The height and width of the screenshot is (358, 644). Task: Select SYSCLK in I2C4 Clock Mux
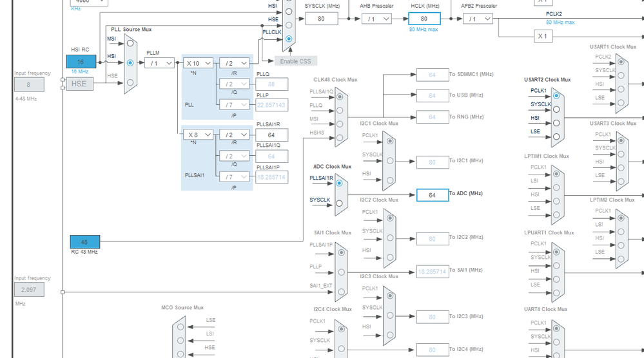pyautogui.click(x=341, y=348)
